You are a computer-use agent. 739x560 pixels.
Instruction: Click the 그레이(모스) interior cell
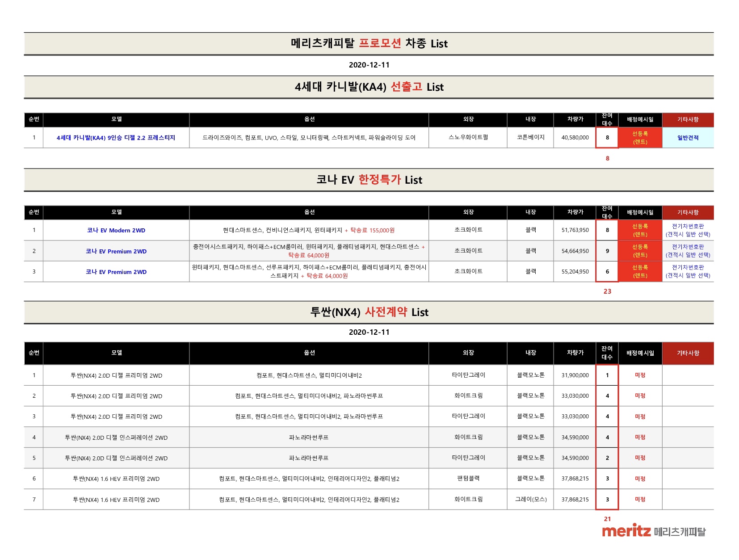(x=530, y=499)
